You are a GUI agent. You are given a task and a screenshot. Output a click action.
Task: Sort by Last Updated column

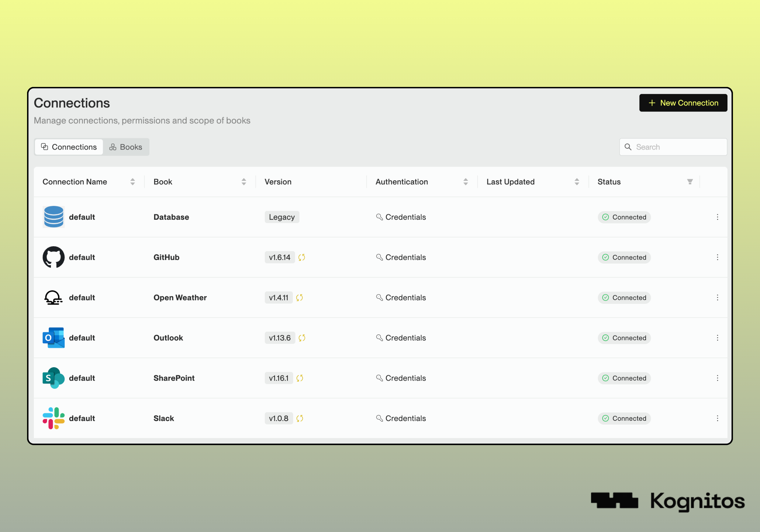[x=577, y=182]
